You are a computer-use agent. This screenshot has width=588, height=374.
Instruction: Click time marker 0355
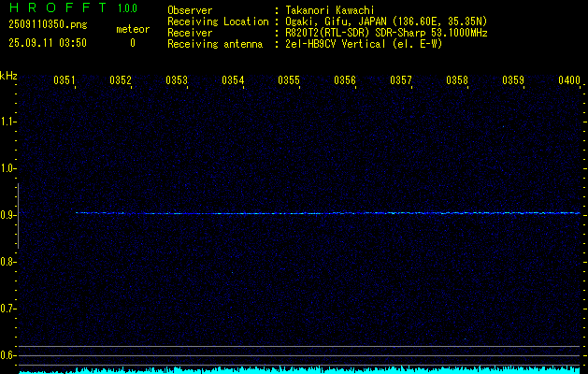289,80
